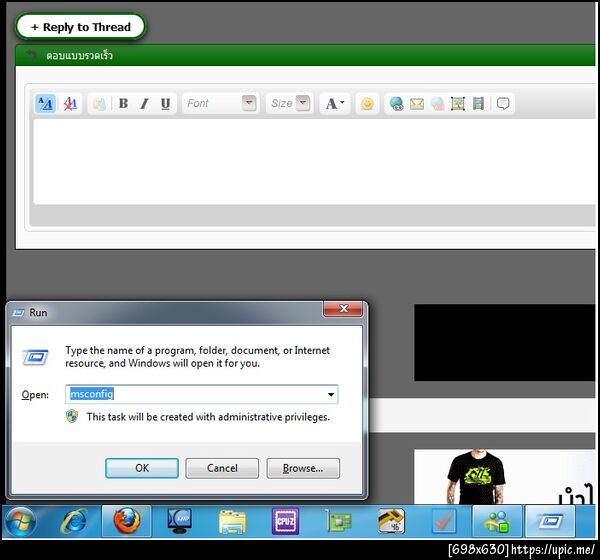Viewport: 600px width, 560px height.
Task: Click the remove text formatting icon
Action: point(70,104)
